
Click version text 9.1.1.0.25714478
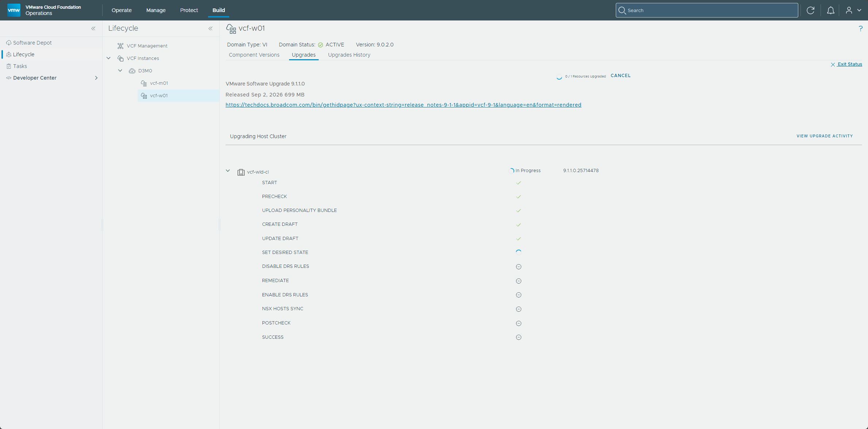pyautogui.click(x=581, y=171)
